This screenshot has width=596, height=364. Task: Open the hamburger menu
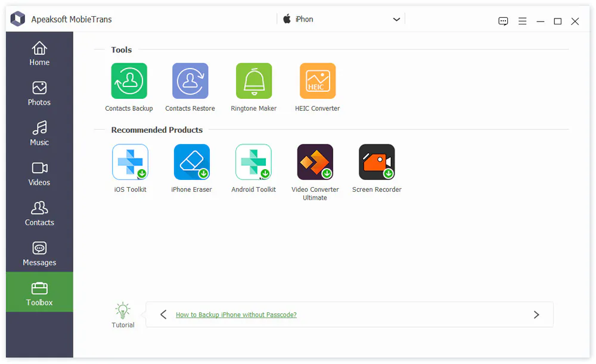click(x=522, y=21)
